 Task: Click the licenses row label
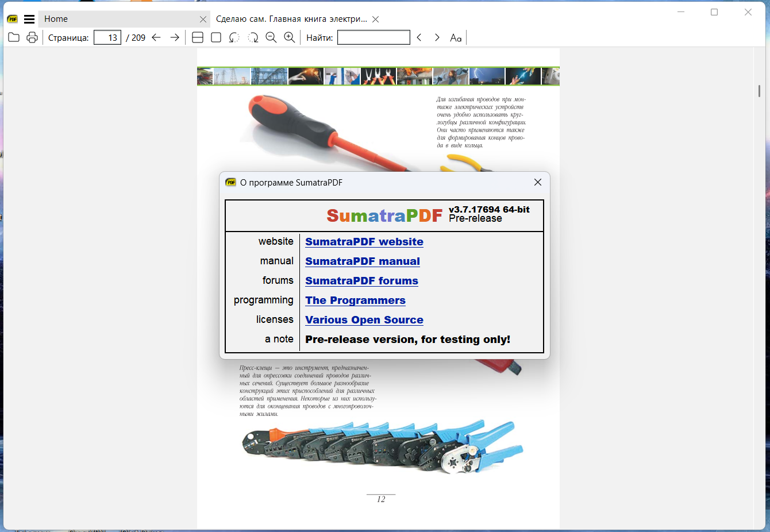[275, 319]
